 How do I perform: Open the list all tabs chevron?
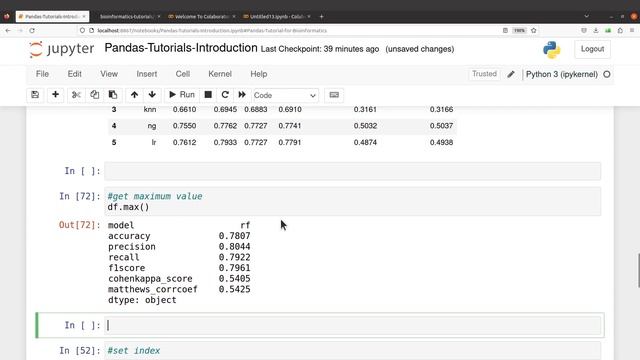pos(587,16)
